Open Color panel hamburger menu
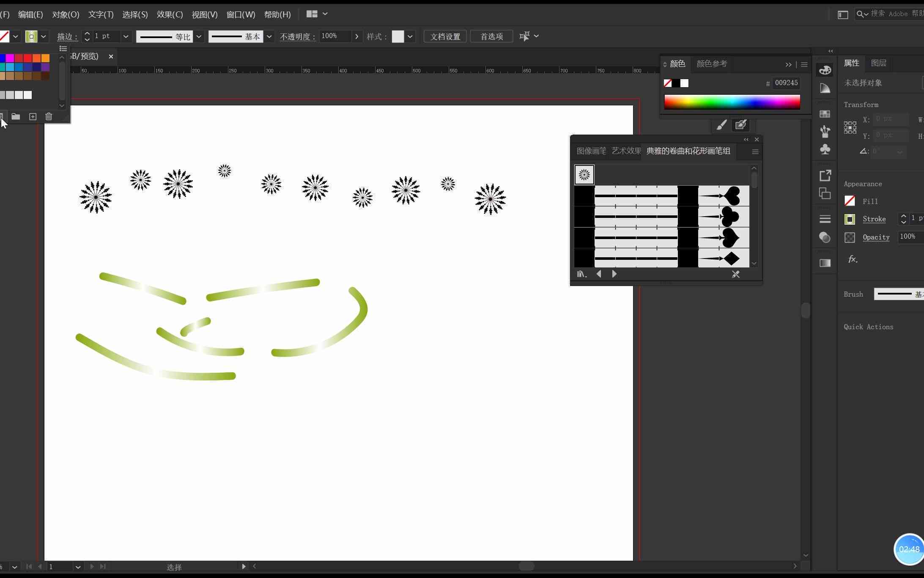 pos(804,65)
